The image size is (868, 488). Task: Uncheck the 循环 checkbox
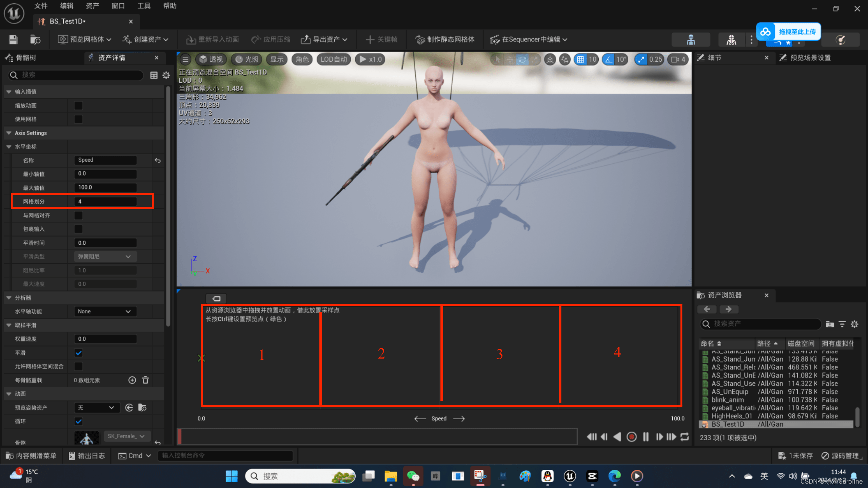(x=78, y=421)
